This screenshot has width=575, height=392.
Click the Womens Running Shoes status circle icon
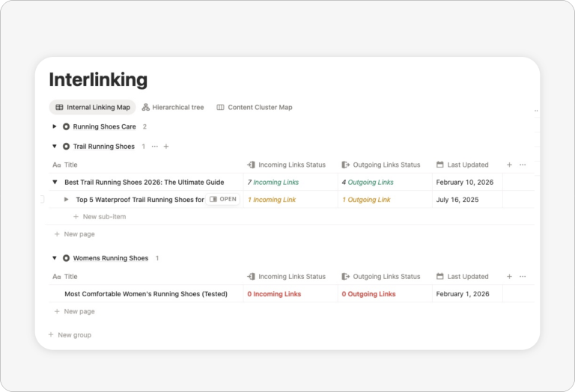66,258
